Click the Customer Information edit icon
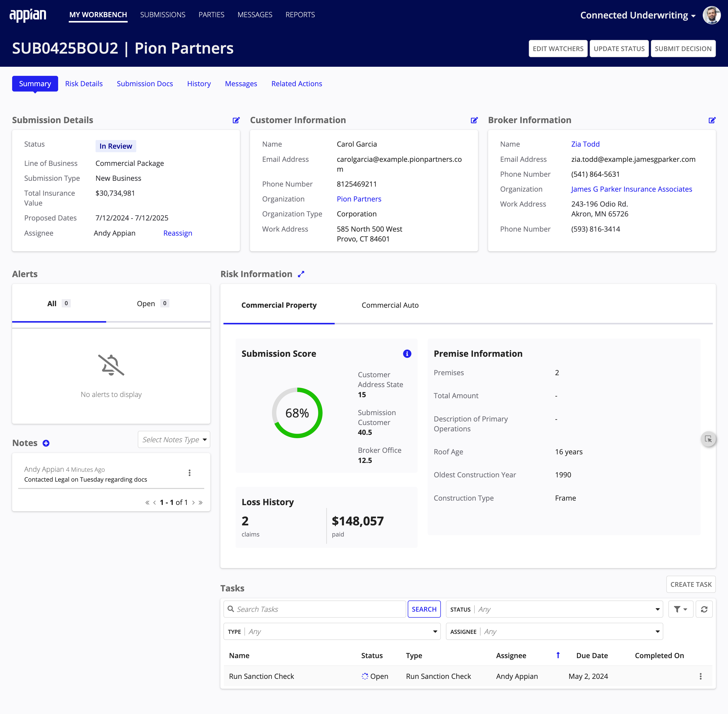This screenshot has width=728, height=714. coord(474,120)
